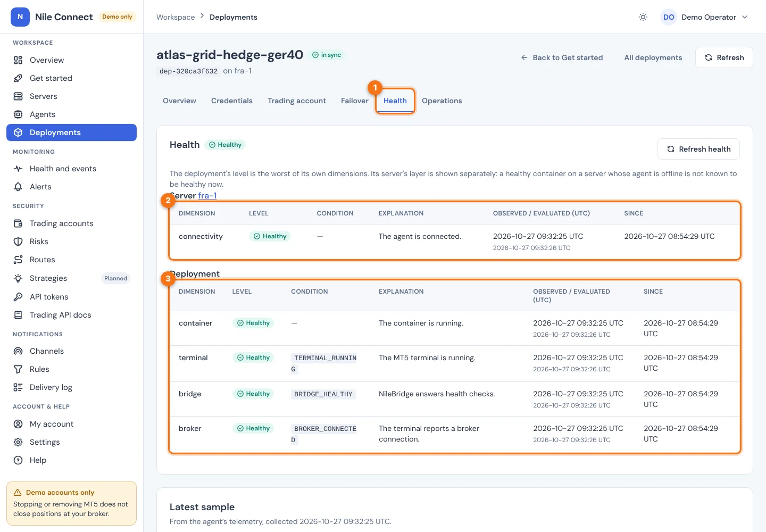Click the My account person icon
Viewport: 766px width, 532px height.
coord(18,424)
